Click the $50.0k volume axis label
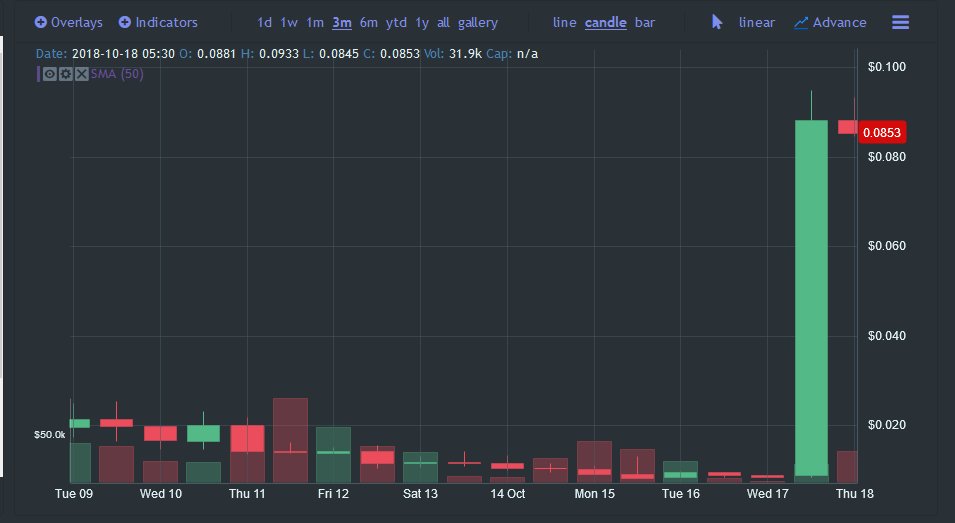This screenshot has height=523, width=955. point(49,435)
